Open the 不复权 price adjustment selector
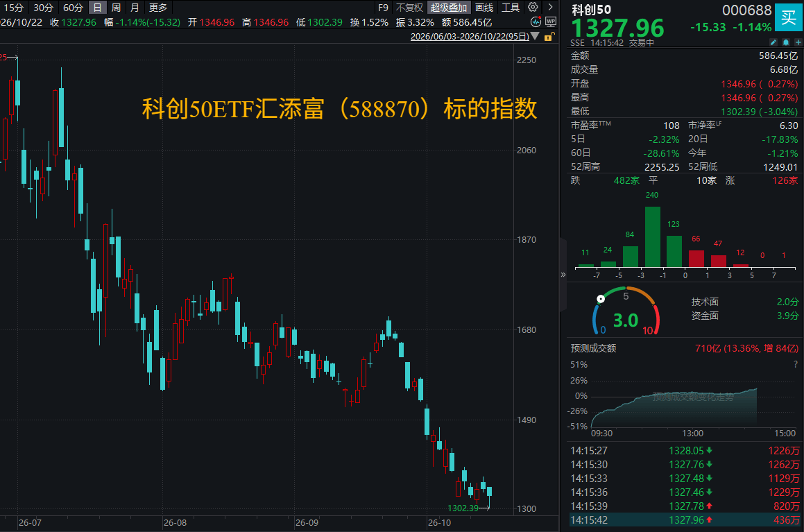 click(x=409, y=8)
